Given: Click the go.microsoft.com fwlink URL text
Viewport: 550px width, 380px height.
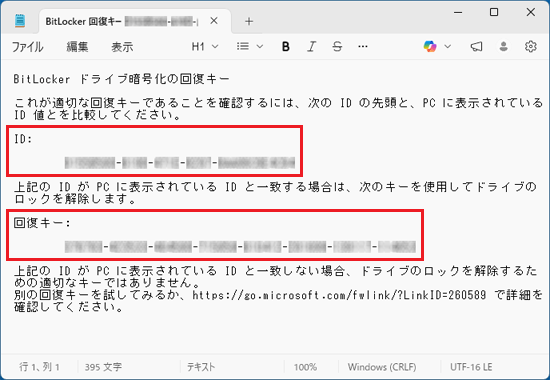Looking at the screenshot, I should (339, 295).
